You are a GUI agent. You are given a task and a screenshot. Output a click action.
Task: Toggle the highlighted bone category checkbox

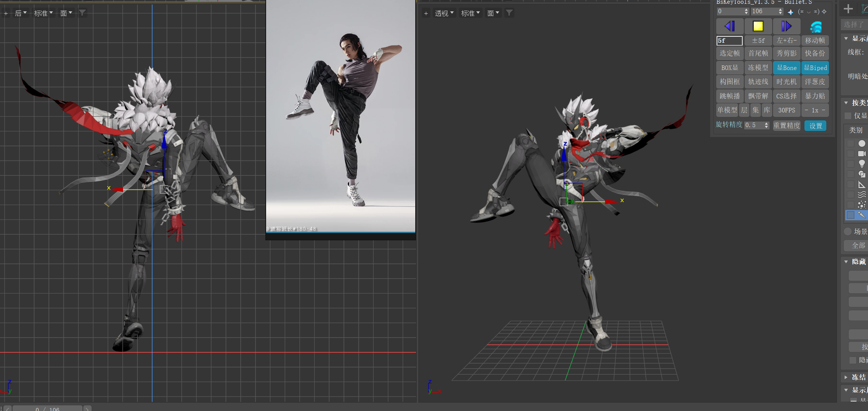coord(850,215)
